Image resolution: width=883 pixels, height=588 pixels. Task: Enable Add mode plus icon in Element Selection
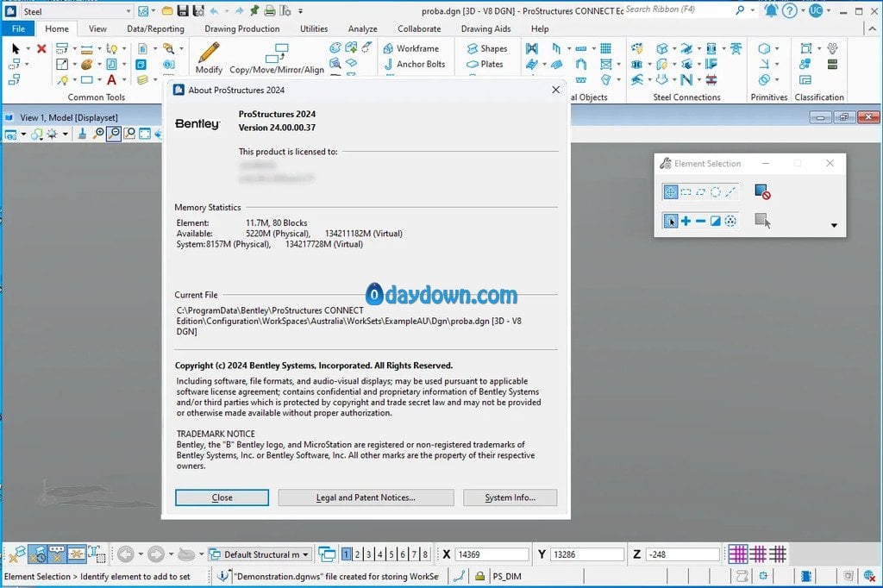pyautogui.click(x=686, y=222)
